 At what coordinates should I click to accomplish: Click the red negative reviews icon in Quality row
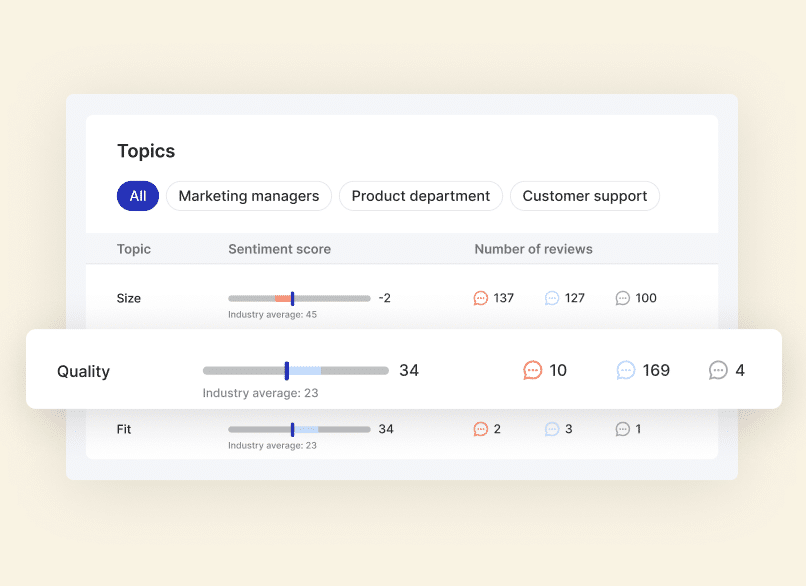tap(533, 371)
